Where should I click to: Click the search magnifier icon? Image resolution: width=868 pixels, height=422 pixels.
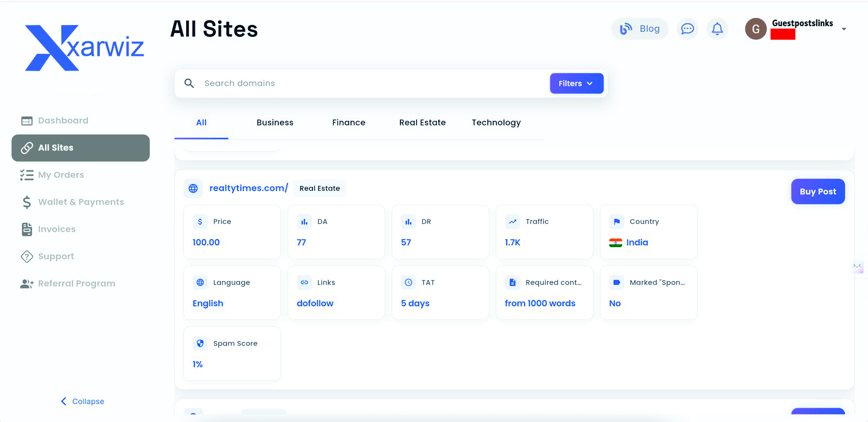[189, 83]
